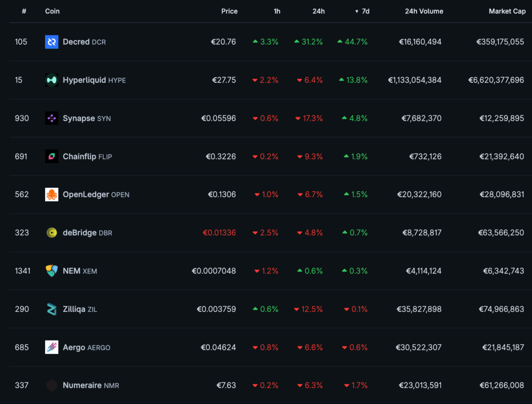This screenshot has width=532, height=404.
Task: Open the Chainflip logo icon
Action: [x=51, y=157]
